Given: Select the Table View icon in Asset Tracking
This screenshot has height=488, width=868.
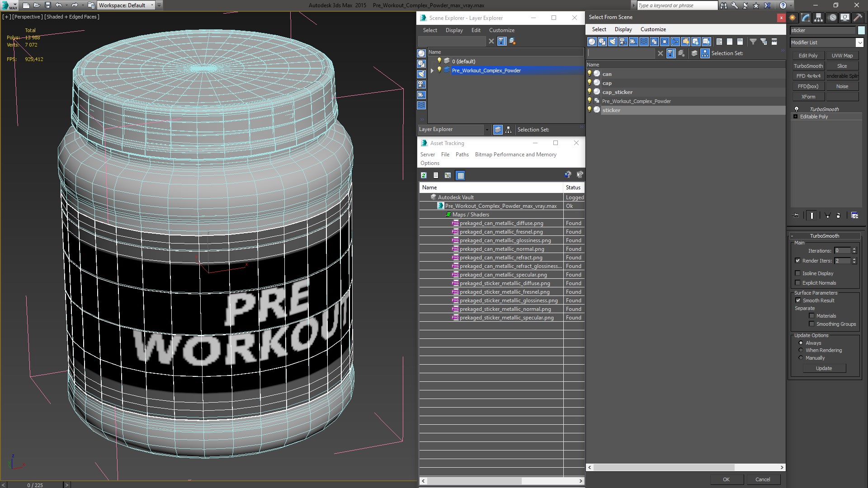Looking at the screenshot, I should click(x=460, y=175).
